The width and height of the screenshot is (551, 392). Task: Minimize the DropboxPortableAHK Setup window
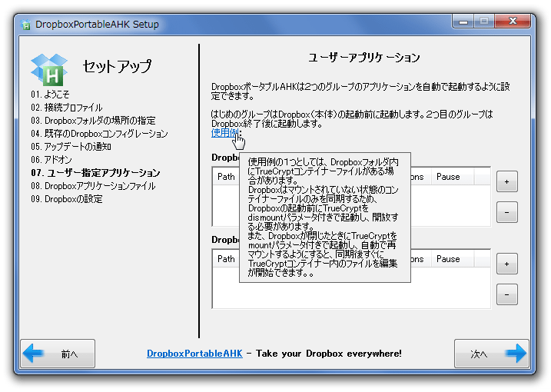click(x=463, y=22)
